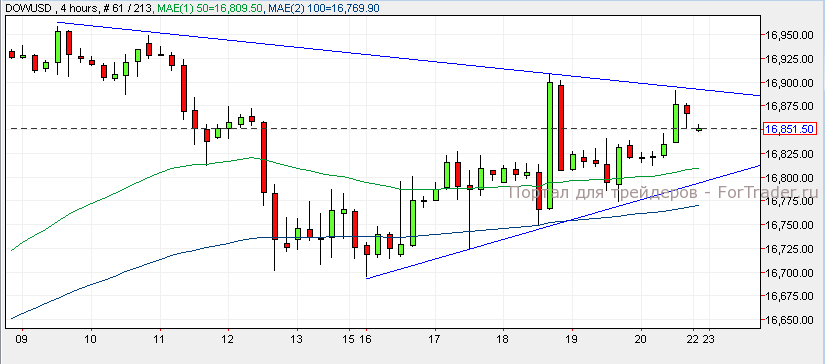Click date label 18 on time axis
This screenshot has width=825, height=364.
(x=503, y=340)
